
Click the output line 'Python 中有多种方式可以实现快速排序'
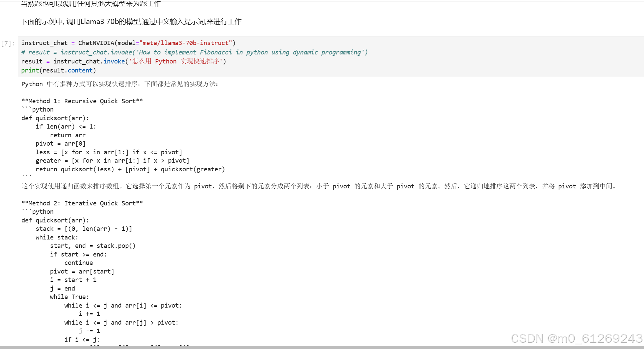coord(120,84)
